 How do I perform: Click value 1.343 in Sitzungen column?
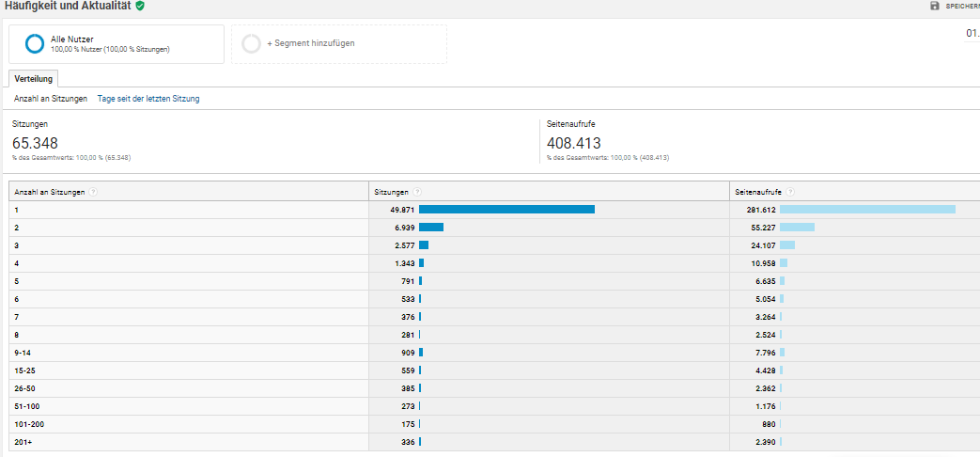pyautogui.click(x=404, y=263)
